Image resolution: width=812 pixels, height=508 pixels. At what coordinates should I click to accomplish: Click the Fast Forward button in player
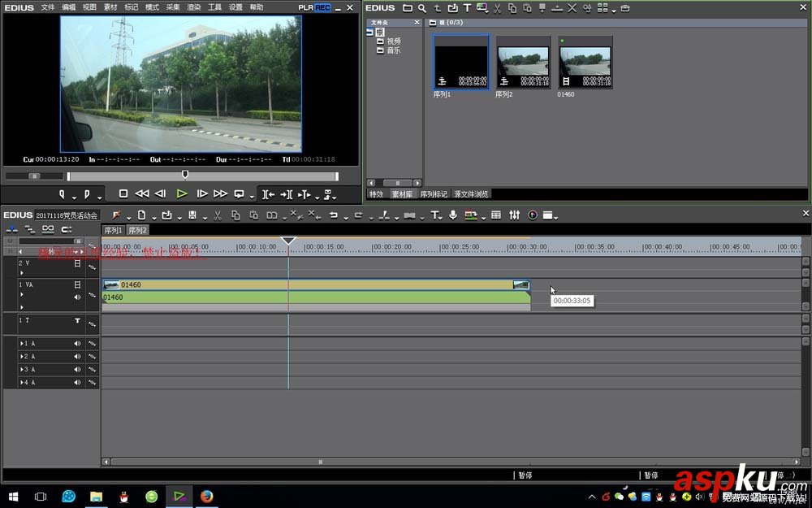pos(221,194)
